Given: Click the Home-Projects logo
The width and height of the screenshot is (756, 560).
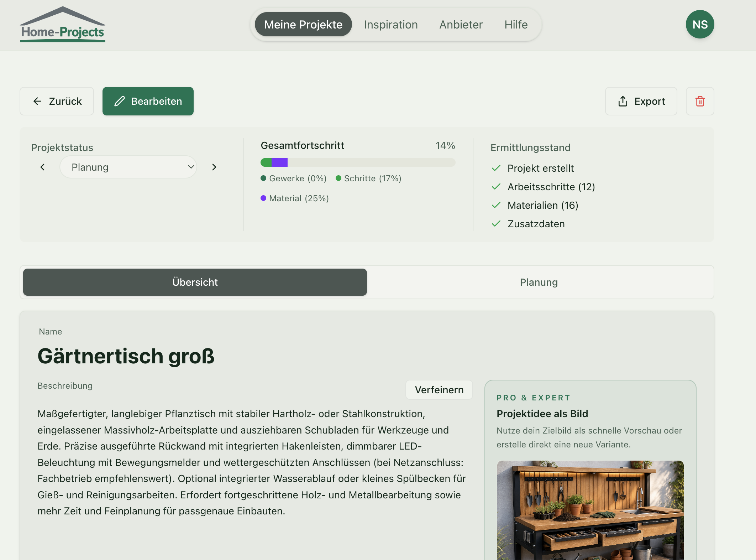Looking at the screenshot, I should pos(63,24).
